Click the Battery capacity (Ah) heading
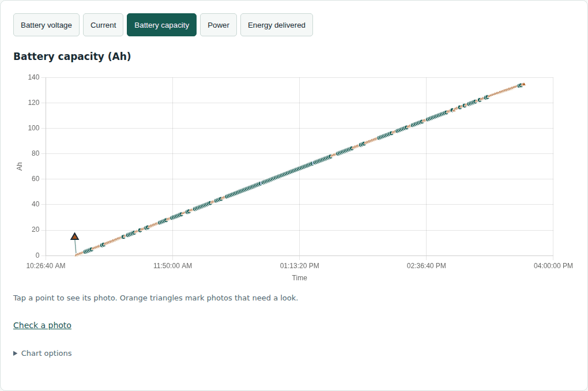 (72, 57)
